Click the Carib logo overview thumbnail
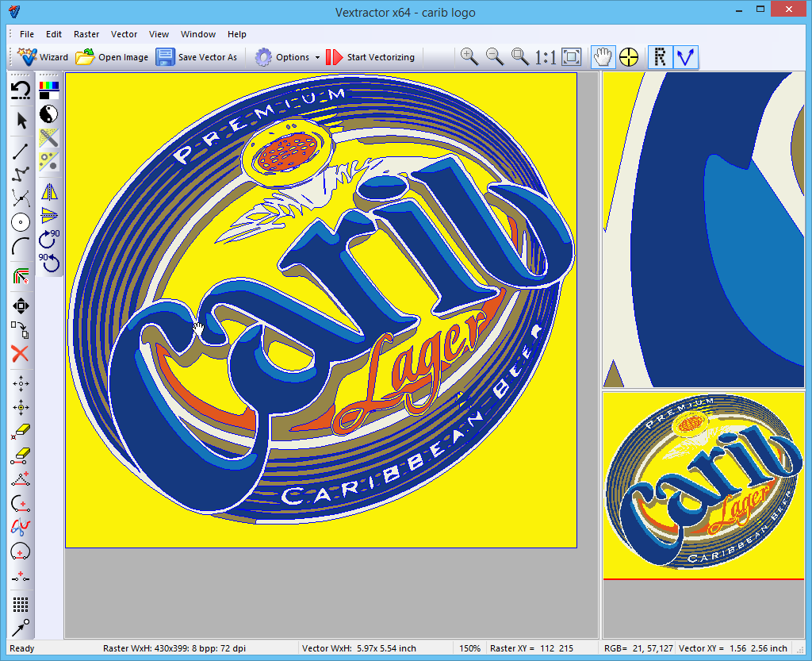812x661 pixels. click(x=703, y=486)
